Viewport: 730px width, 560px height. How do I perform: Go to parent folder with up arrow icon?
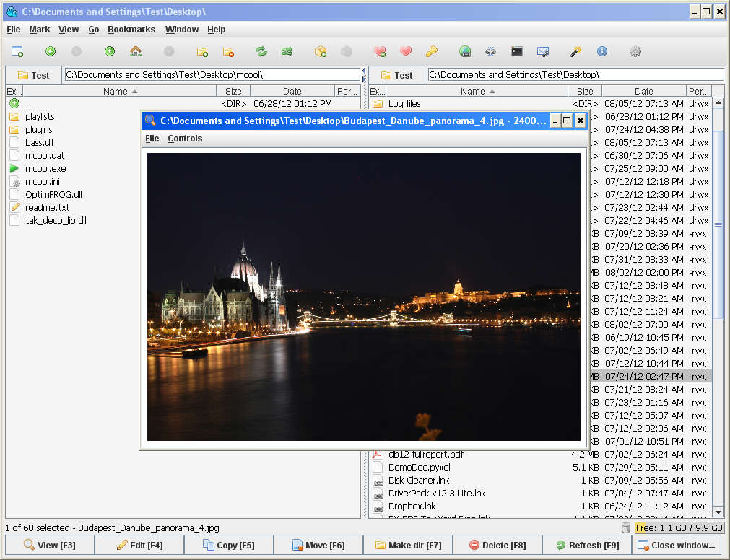(110, 51)
